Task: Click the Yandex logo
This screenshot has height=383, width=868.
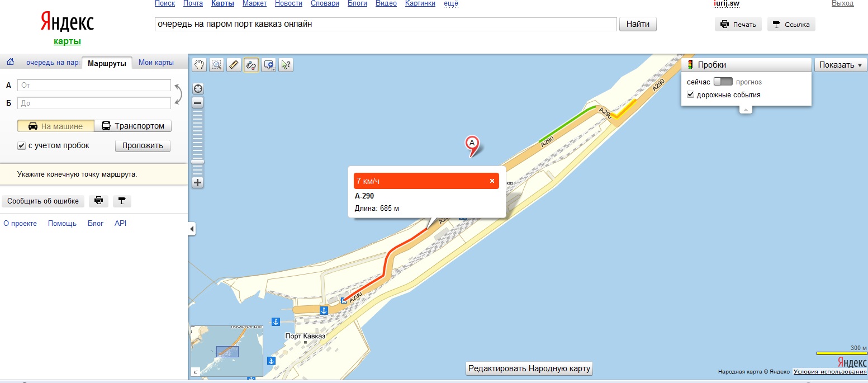Action: [67, 22]
